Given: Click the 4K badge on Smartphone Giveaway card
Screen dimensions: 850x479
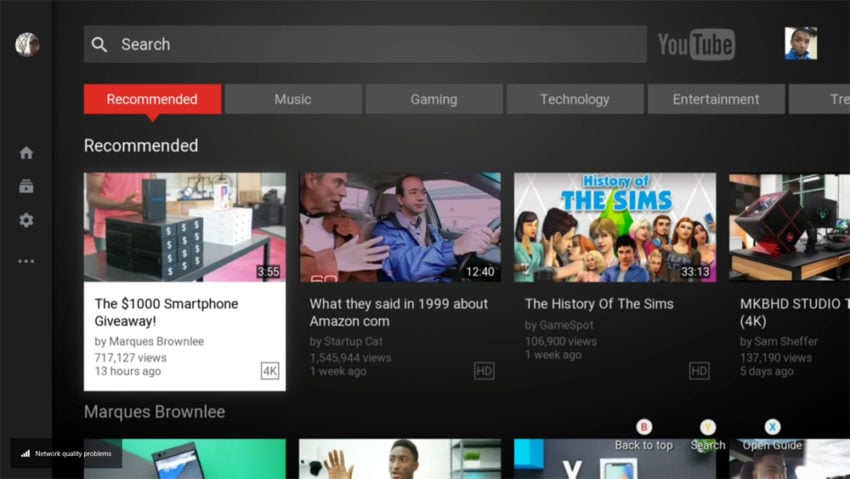Looking at the screenshot, I should 269,371.
